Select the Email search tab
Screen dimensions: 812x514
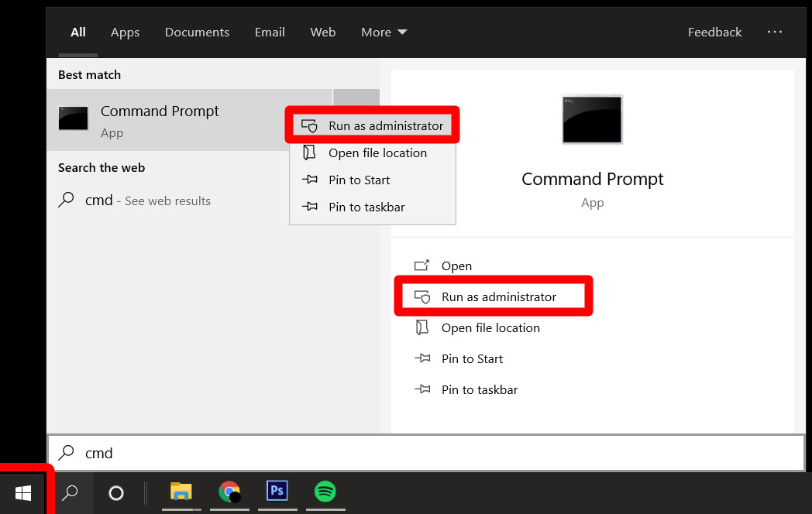point(270,33)
